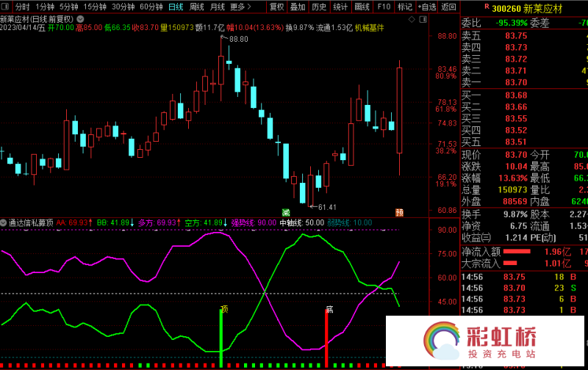Toggle the 标记 mark button
This screenshot has width=588, height=370.
point(405,7)
